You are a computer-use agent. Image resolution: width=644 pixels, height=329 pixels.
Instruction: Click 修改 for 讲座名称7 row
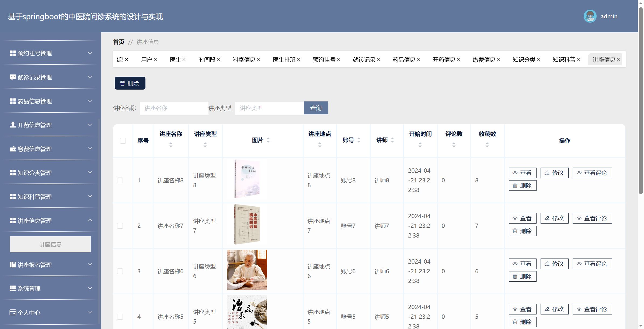coord(554,218)
